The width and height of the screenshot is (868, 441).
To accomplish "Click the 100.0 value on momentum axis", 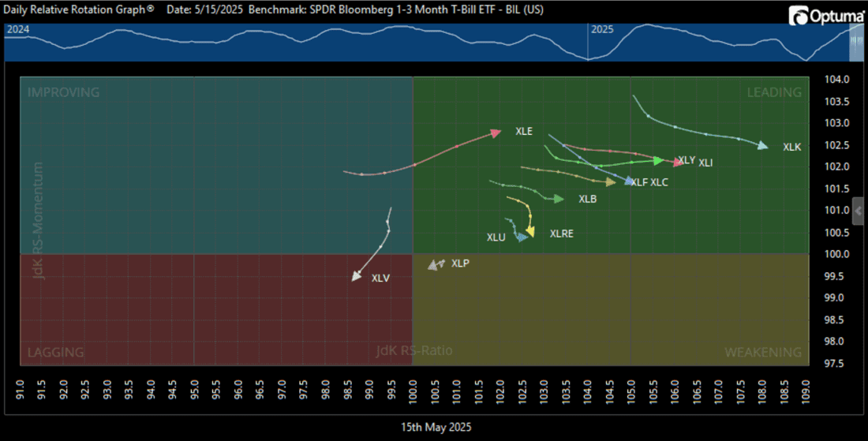I will click(x=836, y=254).
